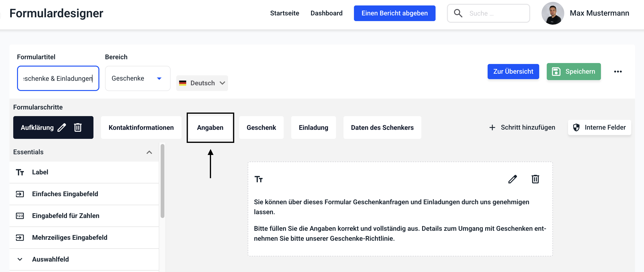Viewport: 644px width, 272px height.
Task: Click the Max Mustermann profile avatar
Action: 552,13
